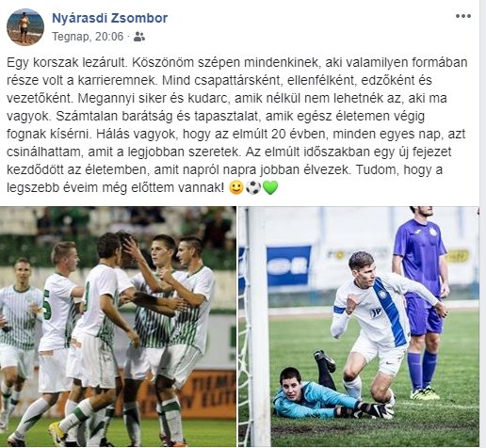Viewport: 486px width, 448px height.
Task: Click the soccer ball emoji
Action: pos(253,187)
